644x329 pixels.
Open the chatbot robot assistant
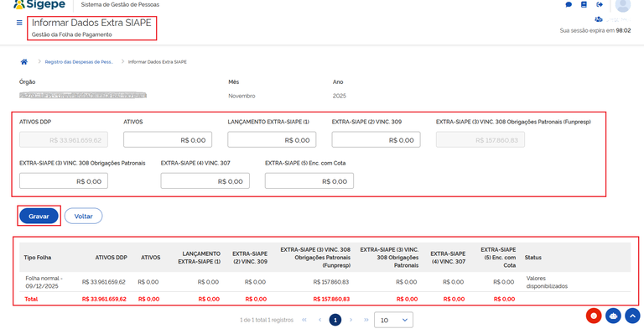click(x=613, y=316)
